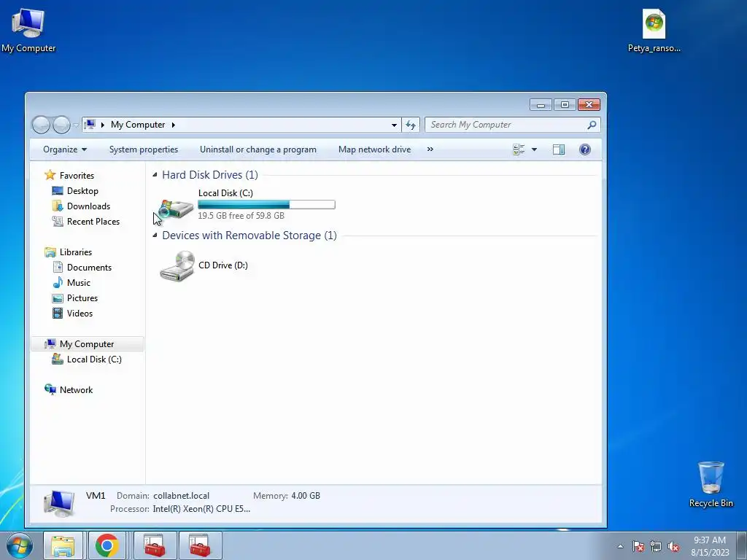
Task: Open second red toolbox taskbar app
Action: 200,545
